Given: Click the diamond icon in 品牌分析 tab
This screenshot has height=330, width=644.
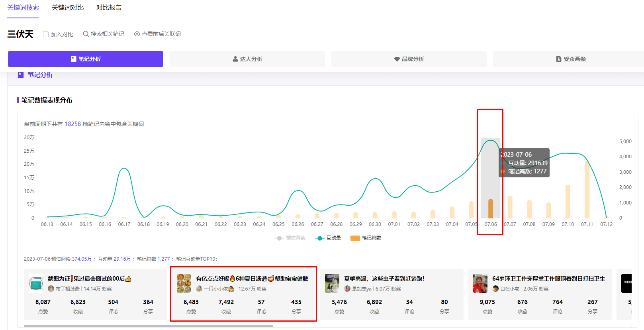Looking at the screenshot, I should tap(397, 59).
